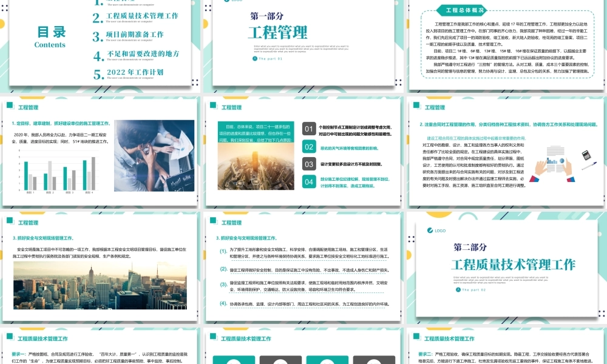Select contents item 2 工程质量技术管理工作

coord(141,16)
